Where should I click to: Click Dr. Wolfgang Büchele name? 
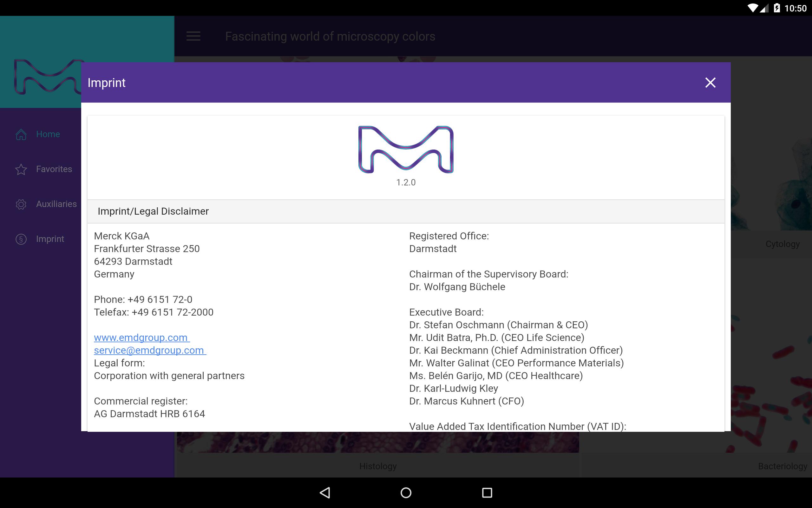click(457, 287)
